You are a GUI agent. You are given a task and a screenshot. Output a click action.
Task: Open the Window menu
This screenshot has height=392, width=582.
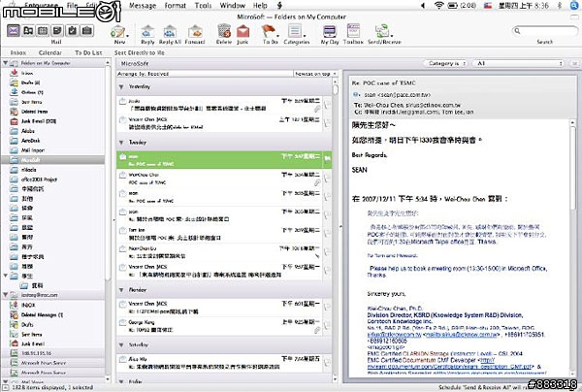[233, 6]
